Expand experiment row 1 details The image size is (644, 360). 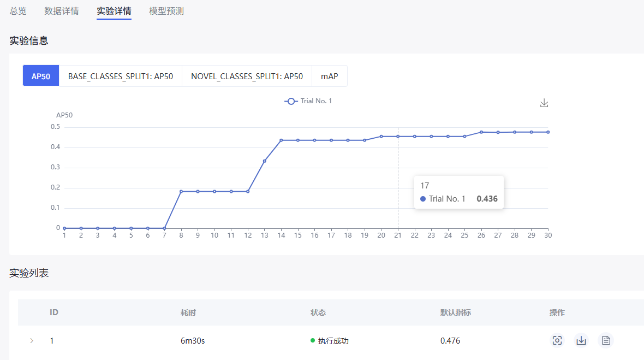pos(32,341)
